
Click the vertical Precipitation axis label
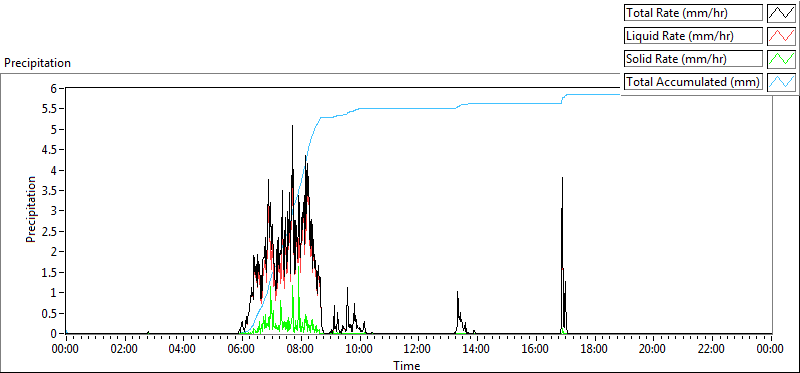(31, 209)
